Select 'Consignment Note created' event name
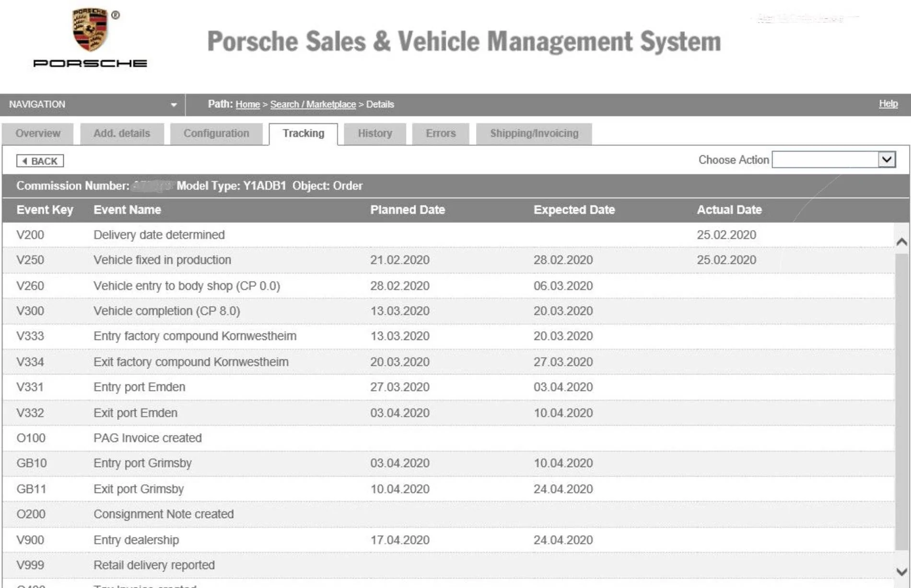Image resolution: width=911 pixels, height=588 pixels. (164, 514)
